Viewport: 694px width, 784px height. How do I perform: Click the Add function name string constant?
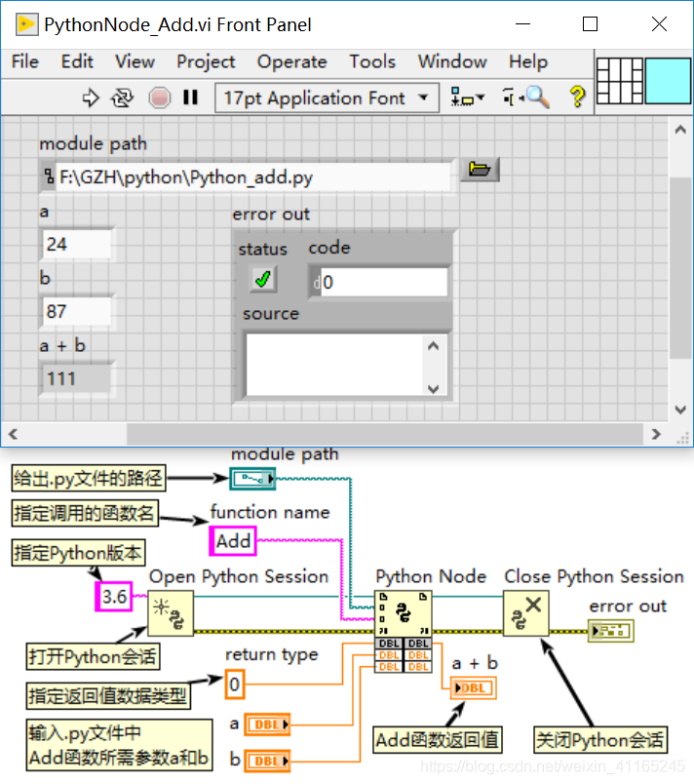(233, 541)
